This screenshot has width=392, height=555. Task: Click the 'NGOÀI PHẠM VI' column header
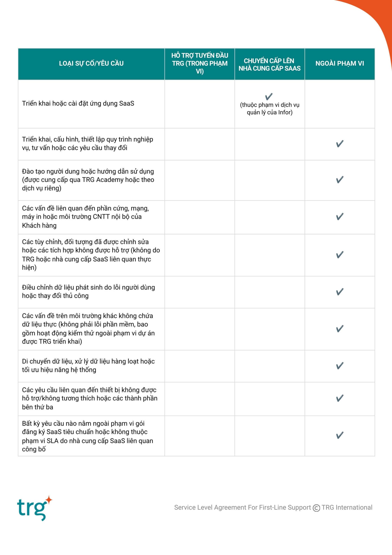[340, 63]
